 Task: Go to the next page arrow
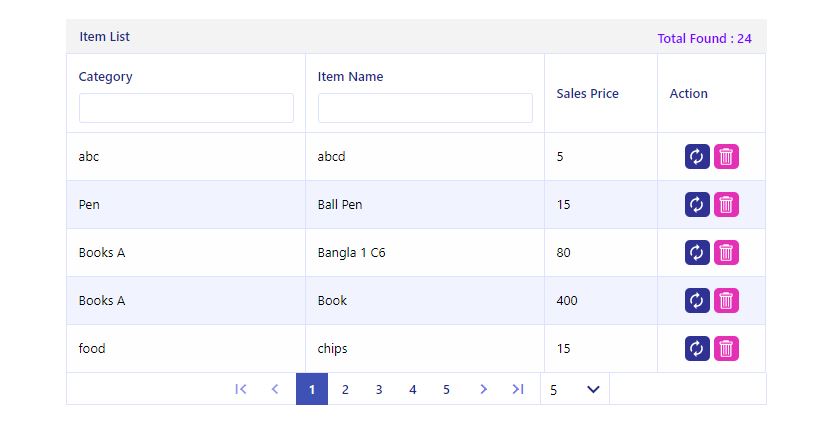point(483,389)
